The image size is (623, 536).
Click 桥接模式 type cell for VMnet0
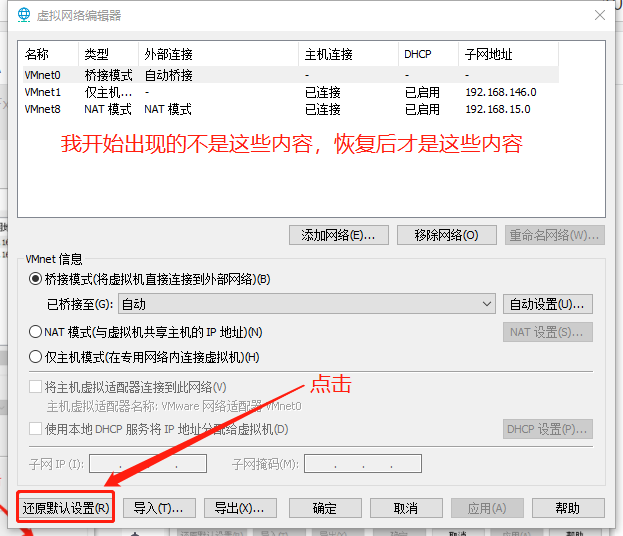tap(108, 75)
